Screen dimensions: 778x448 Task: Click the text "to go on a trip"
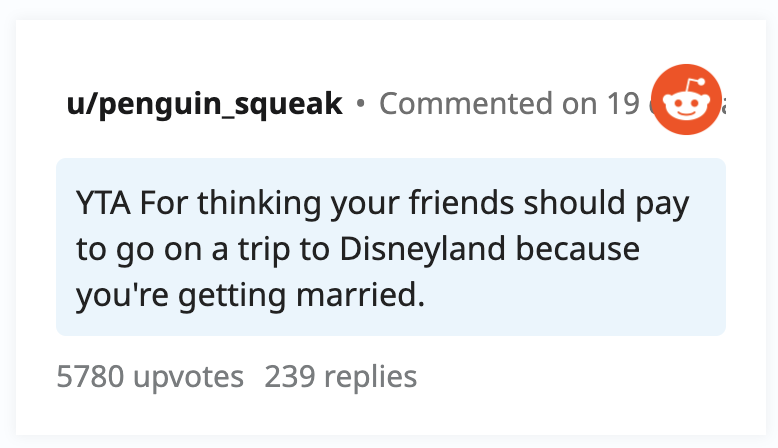coord(183,250)
